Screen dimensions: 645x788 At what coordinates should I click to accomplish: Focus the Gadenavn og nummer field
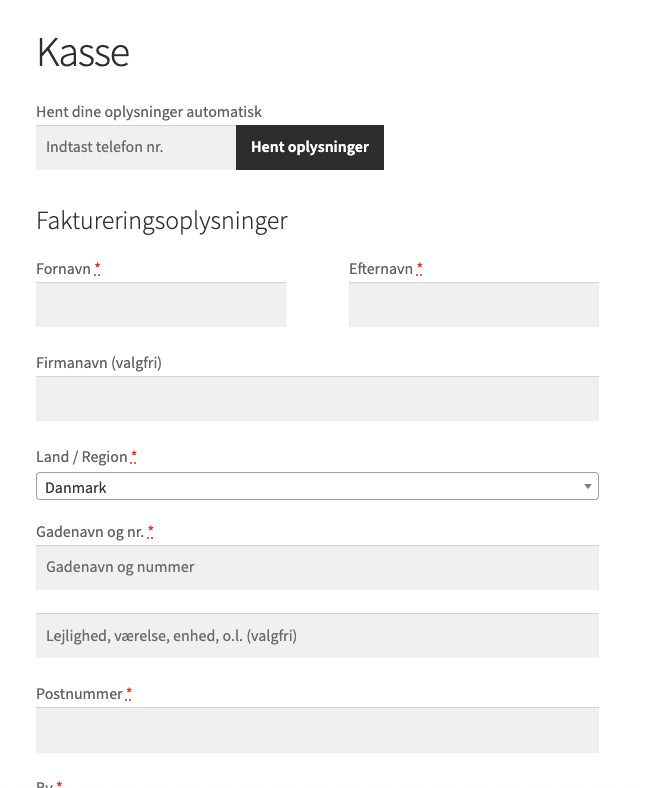click(x=317, y=567)
